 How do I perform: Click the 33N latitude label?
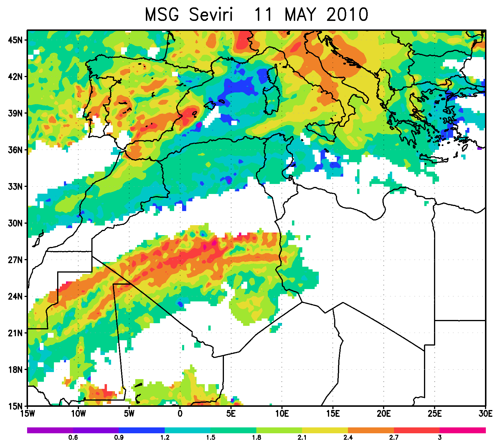point(15,187)
